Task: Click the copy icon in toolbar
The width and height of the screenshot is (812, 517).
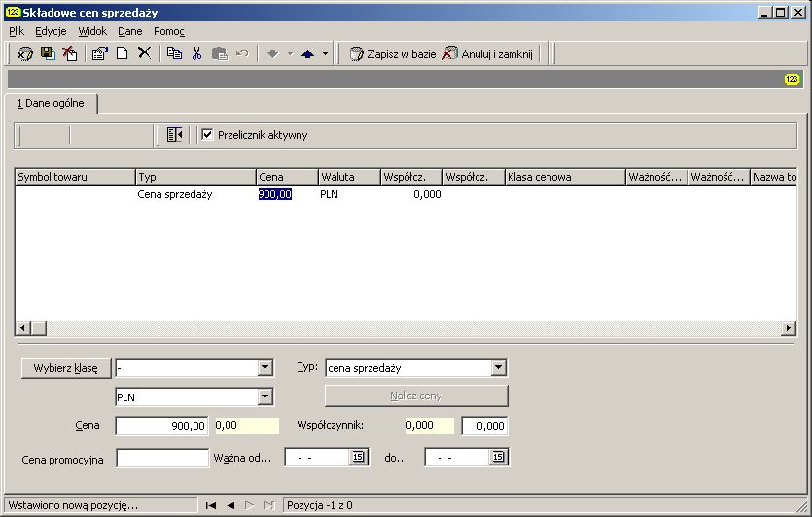Action: [174, 53]
